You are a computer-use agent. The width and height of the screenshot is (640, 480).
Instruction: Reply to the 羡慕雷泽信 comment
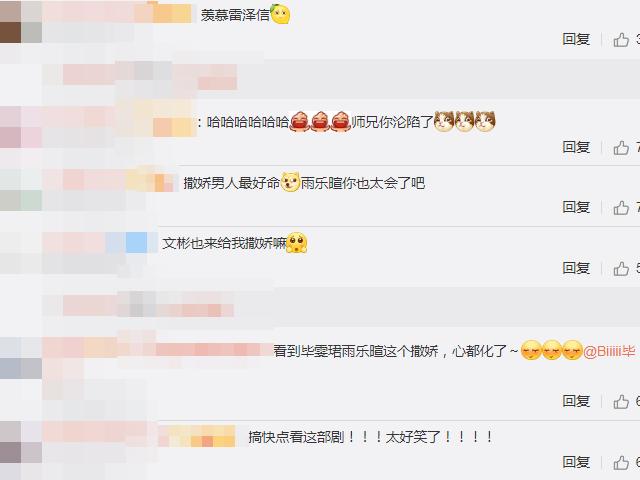[x=576, y=39]
